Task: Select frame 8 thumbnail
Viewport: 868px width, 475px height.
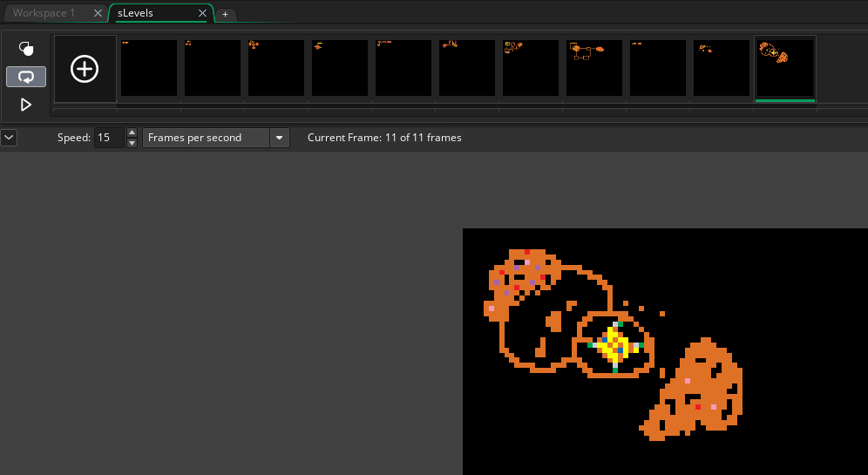Action: [x=594, y=67]
